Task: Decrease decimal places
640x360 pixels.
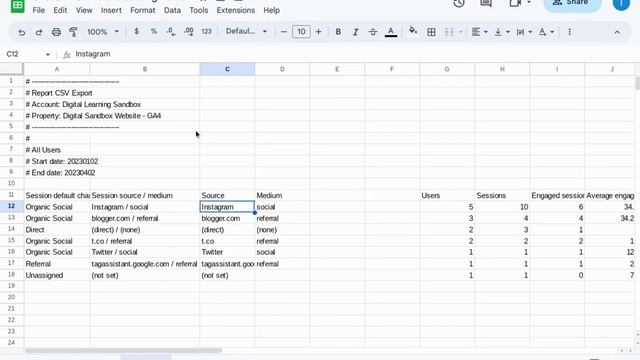Action: point(171,31)
